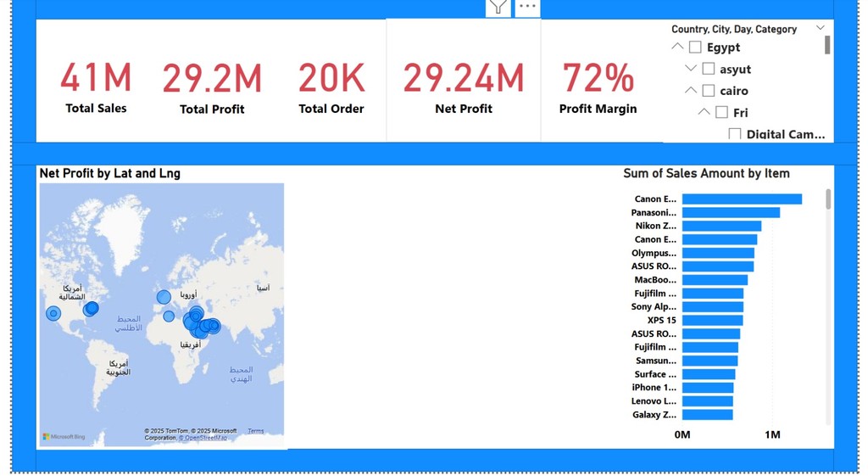Expand the asyut tree node
This screenshot has height=476, width=868.
tap(691, 69)
